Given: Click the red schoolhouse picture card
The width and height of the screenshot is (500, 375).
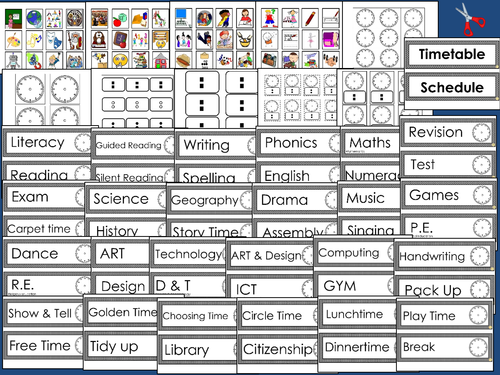Looking at the screenshot, I should [x=161, y=60].
